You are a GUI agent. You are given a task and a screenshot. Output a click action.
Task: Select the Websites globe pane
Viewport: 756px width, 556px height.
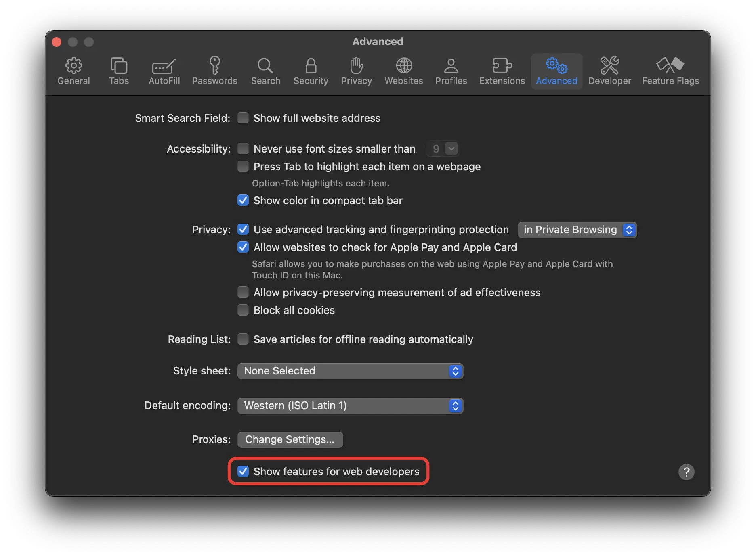coord(403,71)
